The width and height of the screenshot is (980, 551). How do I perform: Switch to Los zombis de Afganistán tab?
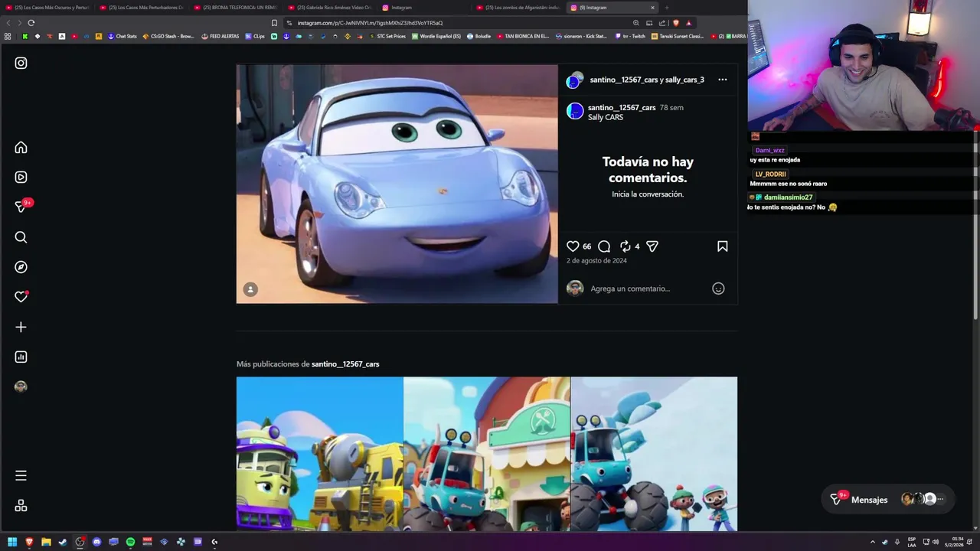(518, 8)
